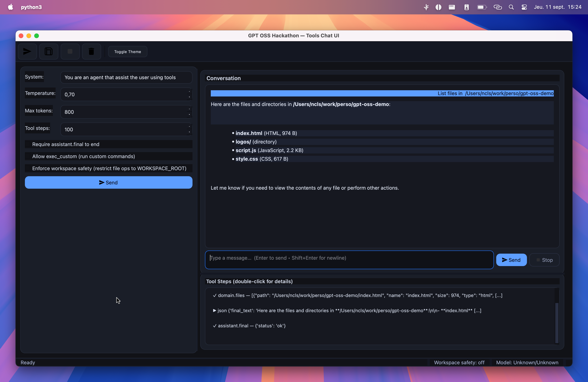588x382 pixels.
Task: Click the save toolbar icon
Action: (x=49, y=51)
